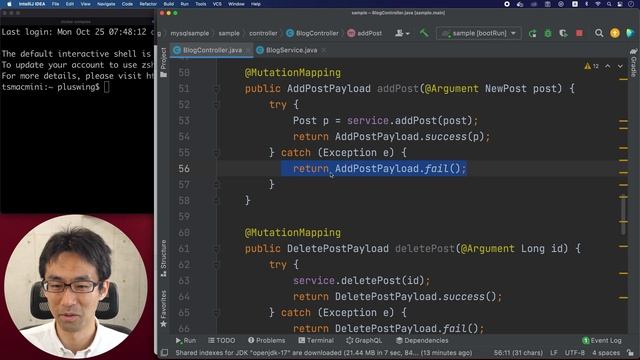Change line separator LF in status bar
Image resolution: width=640 pixels, height=360 pixels.
coord(554,353)
